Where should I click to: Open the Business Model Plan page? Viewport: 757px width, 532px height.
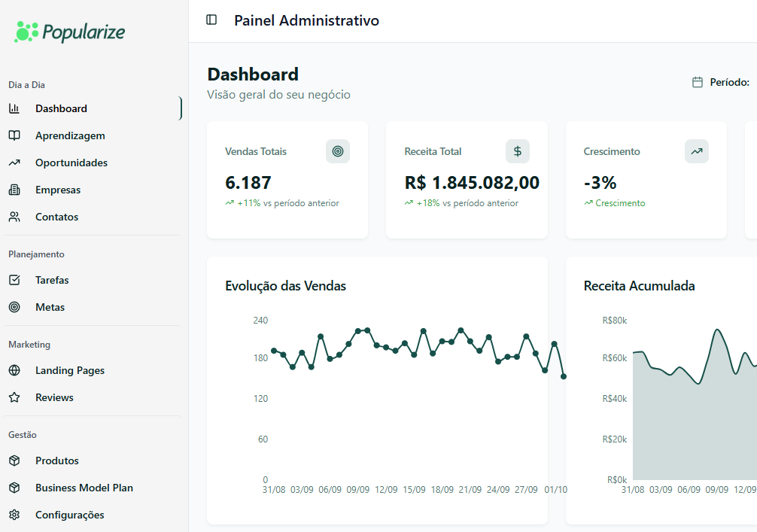(x=83, y=487)
